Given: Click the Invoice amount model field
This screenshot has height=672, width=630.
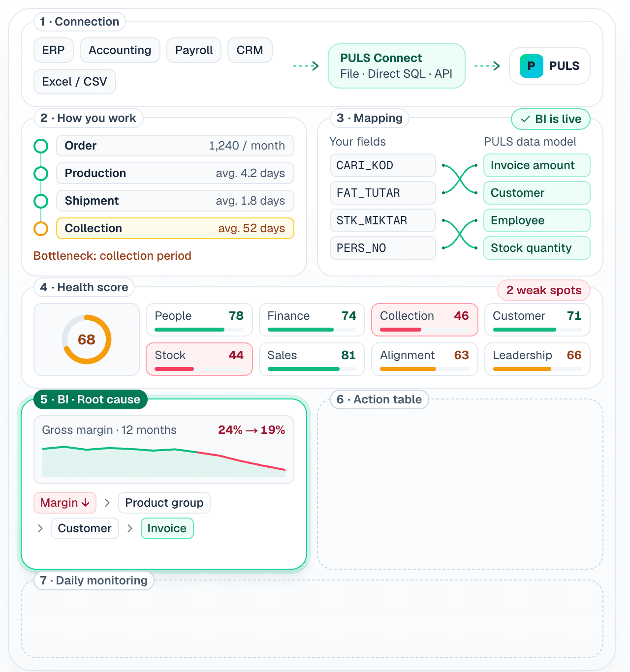Looking at the screenshot, I should click(x=537, y=165).
